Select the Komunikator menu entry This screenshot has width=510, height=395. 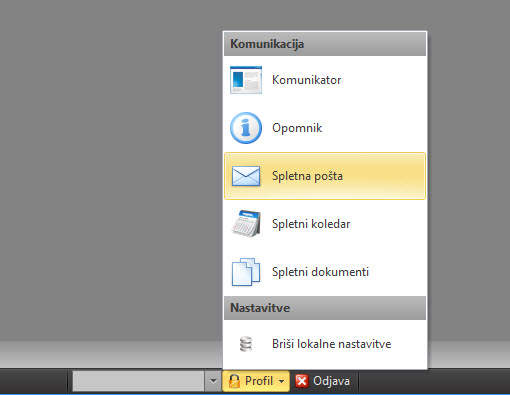[325, 80]
